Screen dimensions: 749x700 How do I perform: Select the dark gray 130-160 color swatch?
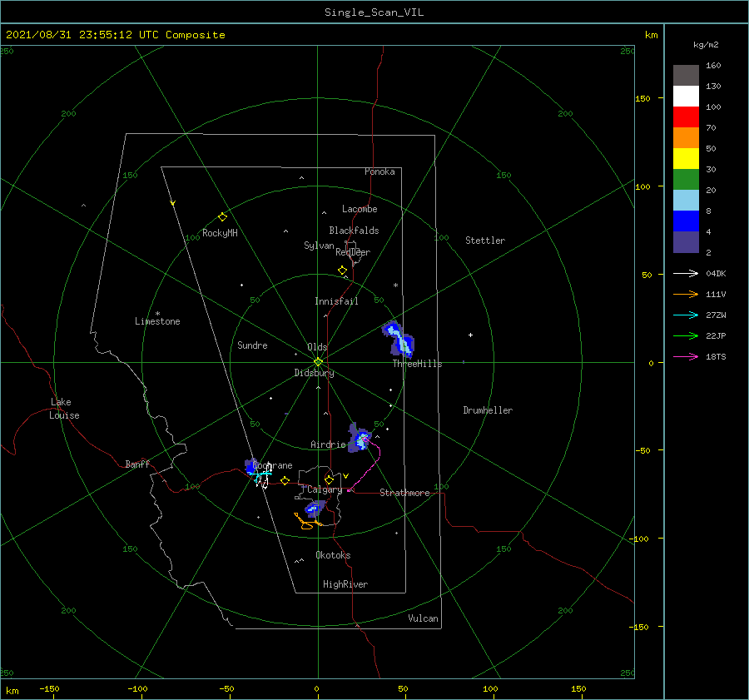pyautogui.click(x=686, y=76)
